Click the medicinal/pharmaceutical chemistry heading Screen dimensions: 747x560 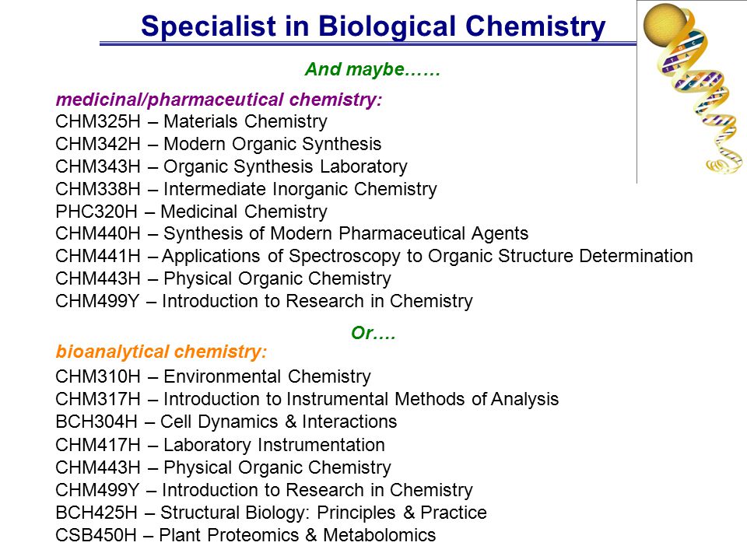click(219, 100)
